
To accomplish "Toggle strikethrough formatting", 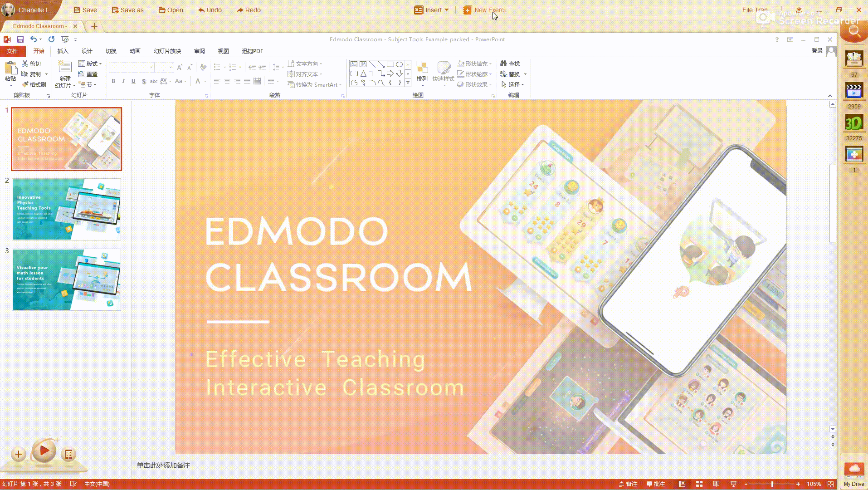I will pos(154,81).
